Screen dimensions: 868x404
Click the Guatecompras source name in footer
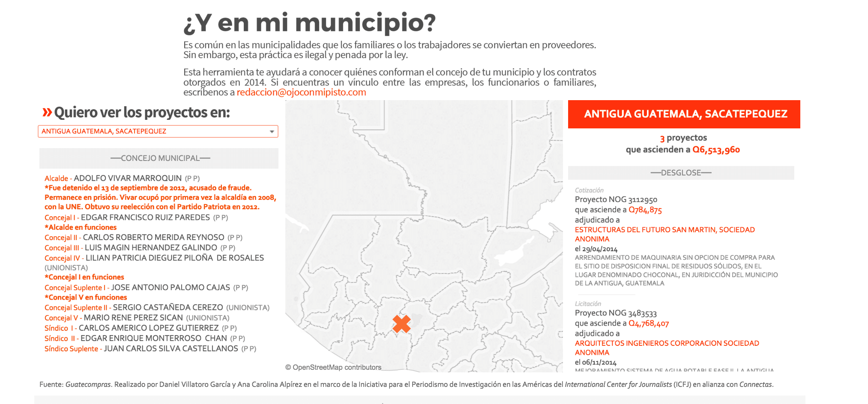point(88,384)
